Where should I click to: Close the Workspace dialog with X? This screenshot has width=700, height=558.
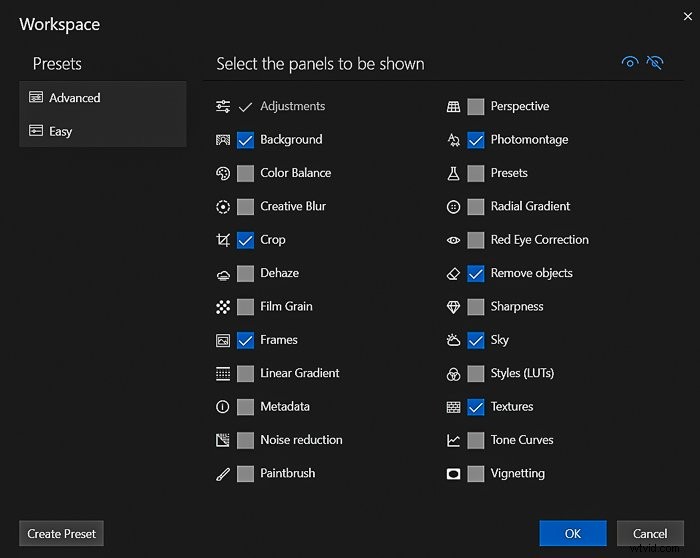coord(688,17)
